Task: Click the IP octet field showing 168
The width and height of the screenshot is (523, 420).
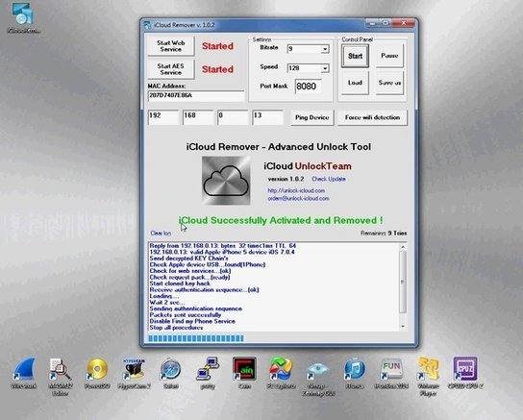Action: coord(198,117)
